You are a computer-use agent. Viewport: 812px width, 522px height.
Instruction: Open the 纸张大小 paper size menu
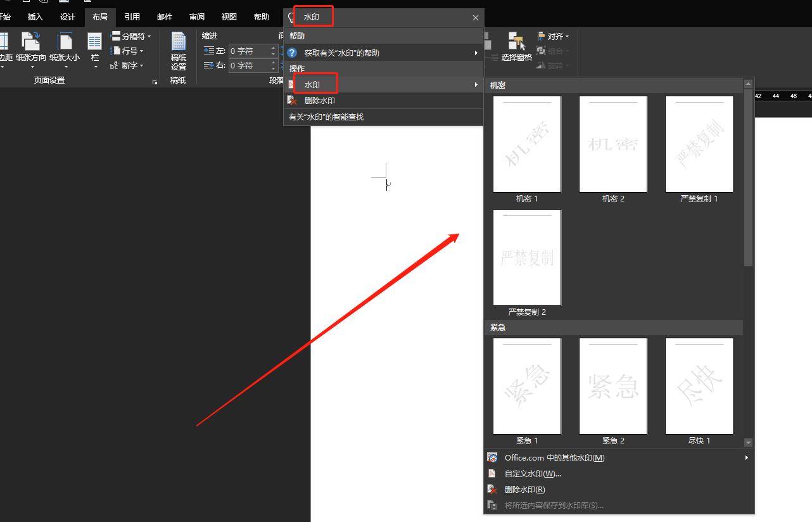(65, 51)
